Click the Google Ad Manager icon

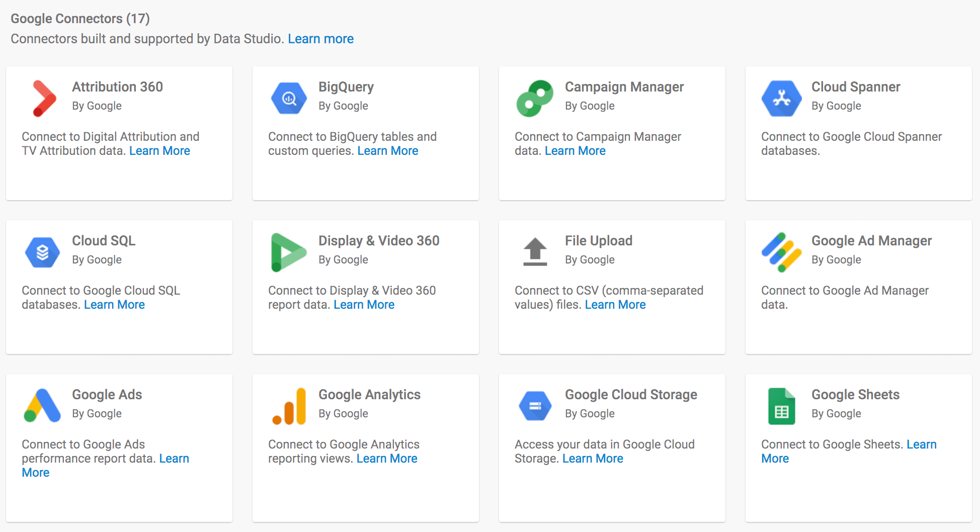pos(781,252)
